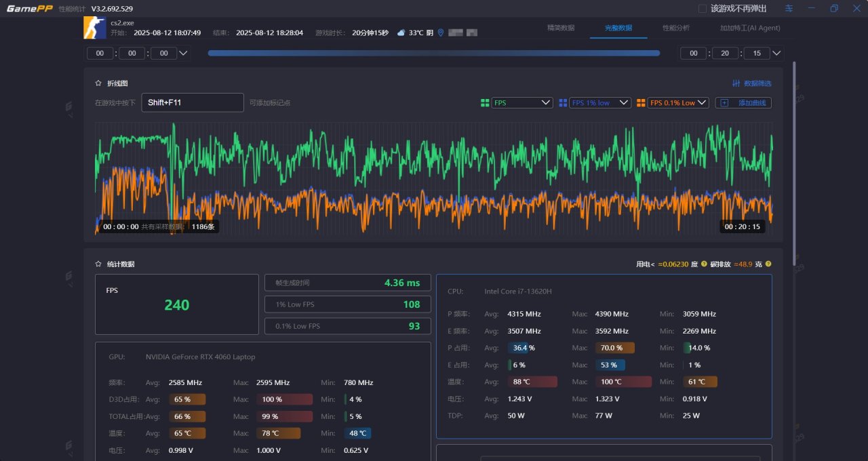Expand the end time 00:20:15 dropdown arrow
The width and height of the screenshot is (868, 461).
(777, 53)
